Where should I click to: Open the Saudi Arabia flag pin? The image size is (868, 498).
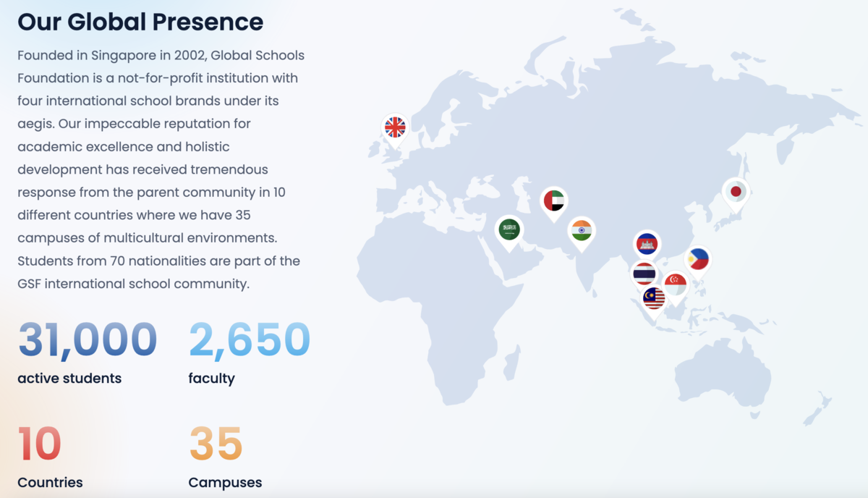(509, 232)
